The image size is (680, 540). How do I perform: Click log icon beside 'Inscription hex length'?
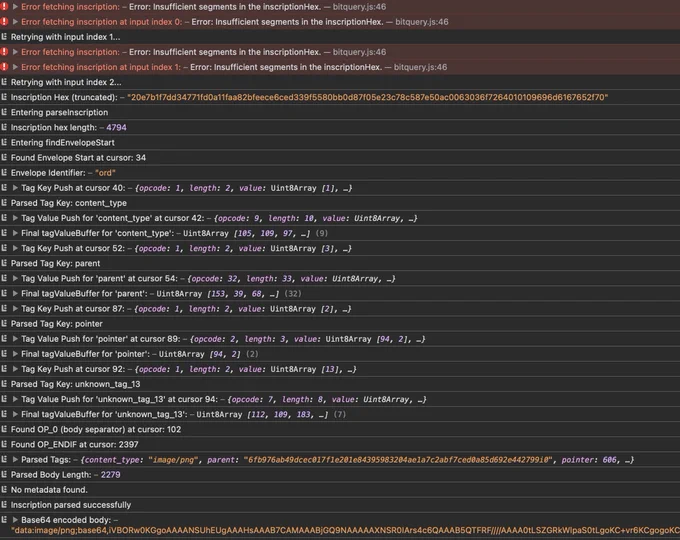pyautogui.click(x=4, y=127)
